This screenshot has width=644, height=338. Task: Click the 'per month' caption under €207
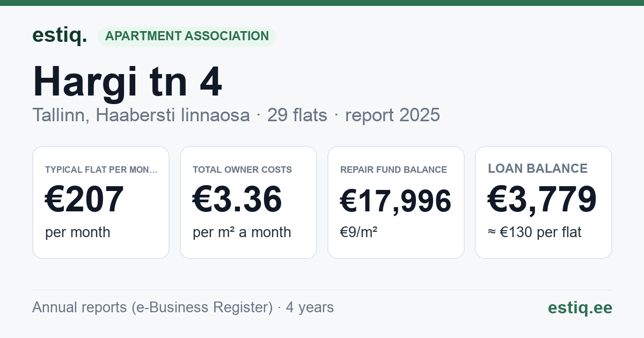pyautogui.click(x=78, y=232)
